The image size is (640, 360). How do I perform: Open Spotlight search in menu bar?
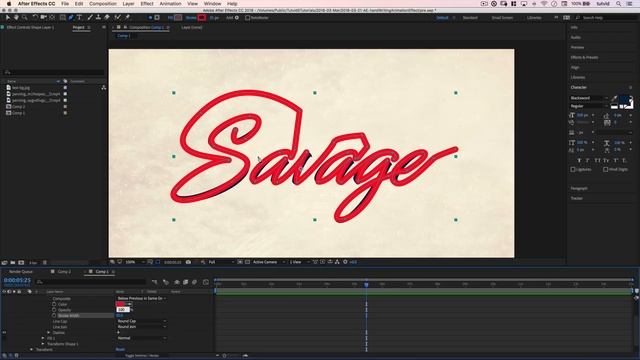pyautogui.click(x=619, y=4)
